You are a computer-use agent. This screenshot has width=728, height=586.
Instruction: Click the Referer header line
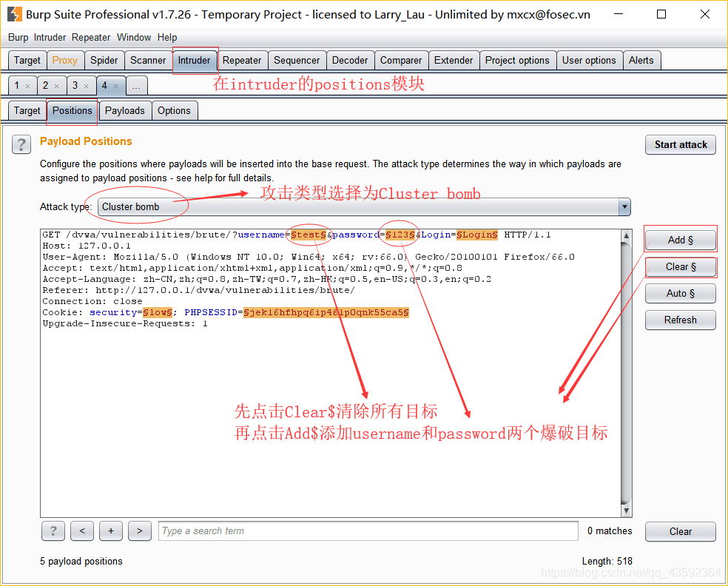click(199, 290)
